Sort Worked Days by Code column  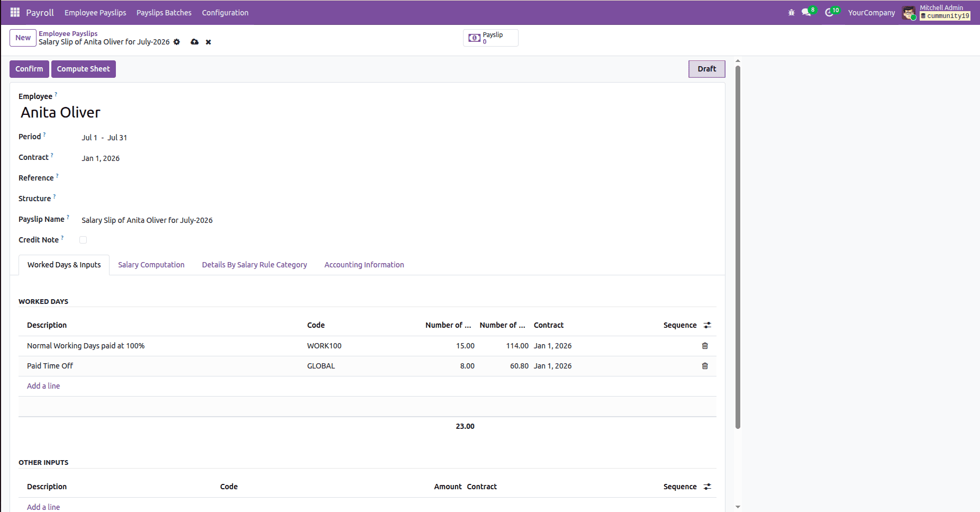316,325
